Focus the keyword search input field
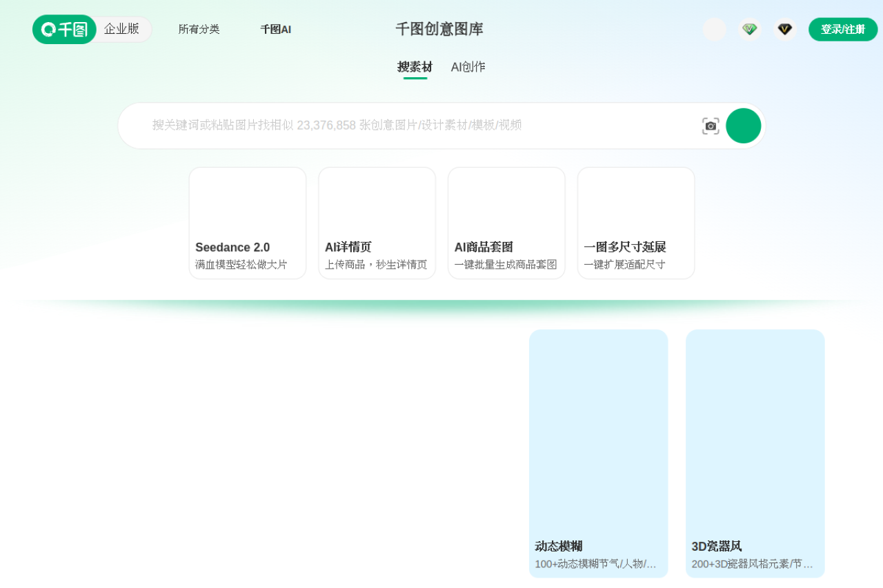Screen dimensions: 883x588 click(414, 125)
